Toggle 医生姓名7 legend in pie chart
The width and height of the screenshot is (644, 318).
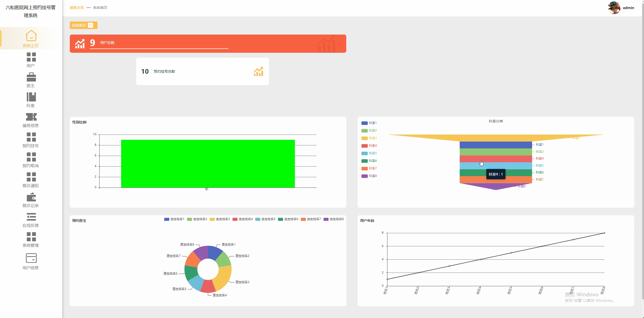click(x=311, y=219)
